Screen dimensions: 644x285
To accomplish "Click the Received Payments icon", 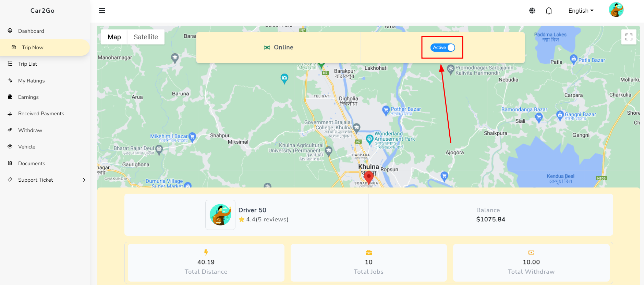I will click(x=10, y=113).
